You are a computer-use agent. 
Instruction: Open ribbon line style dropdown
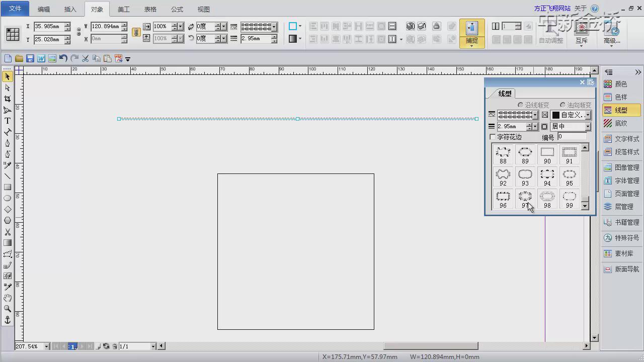[x=274, y=27]
